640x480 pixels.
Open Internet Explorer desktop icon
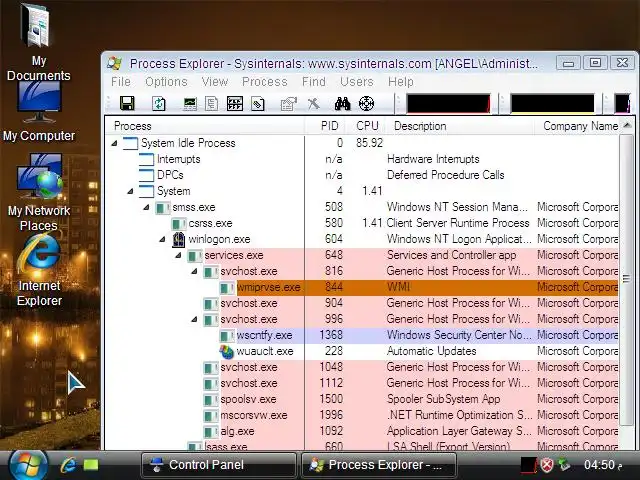coord(39,271)
